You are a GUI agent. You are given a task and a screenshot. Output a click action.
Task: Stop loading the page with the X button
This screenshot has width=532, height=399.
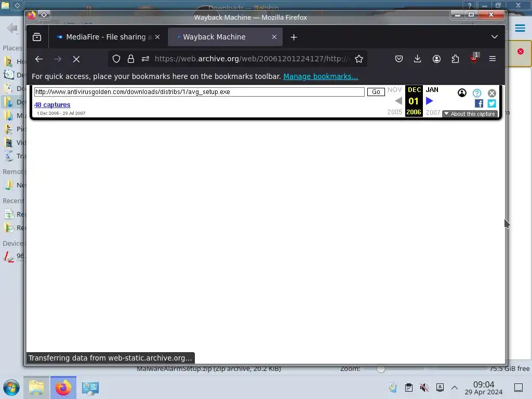76,59
